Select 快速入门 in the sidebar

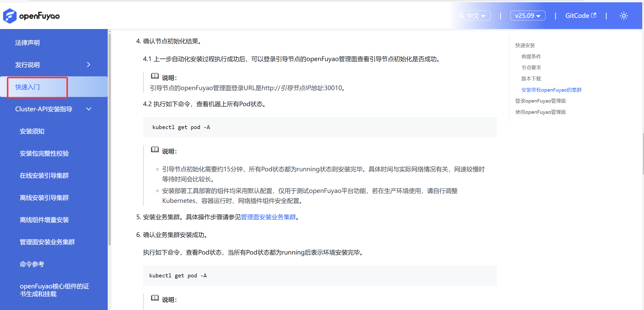tap(28, 87)
